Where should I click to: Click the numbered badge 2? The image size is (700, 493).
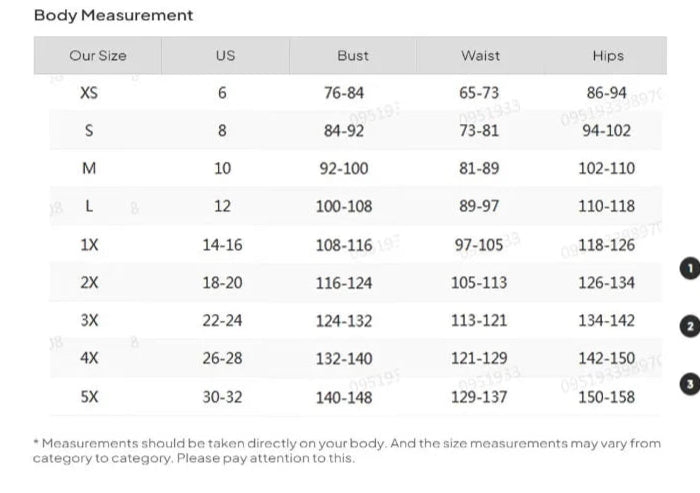pyautogui.click(x=688, y=326)
